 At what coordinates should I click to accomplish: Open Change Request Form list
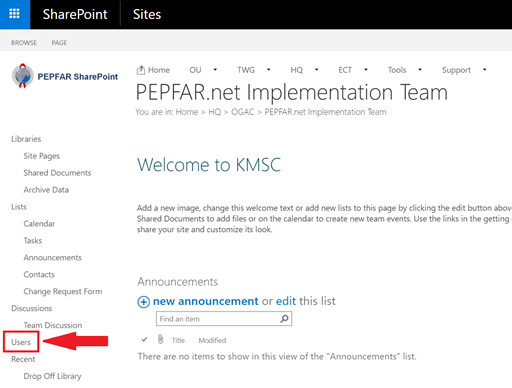tap(63, 292)
